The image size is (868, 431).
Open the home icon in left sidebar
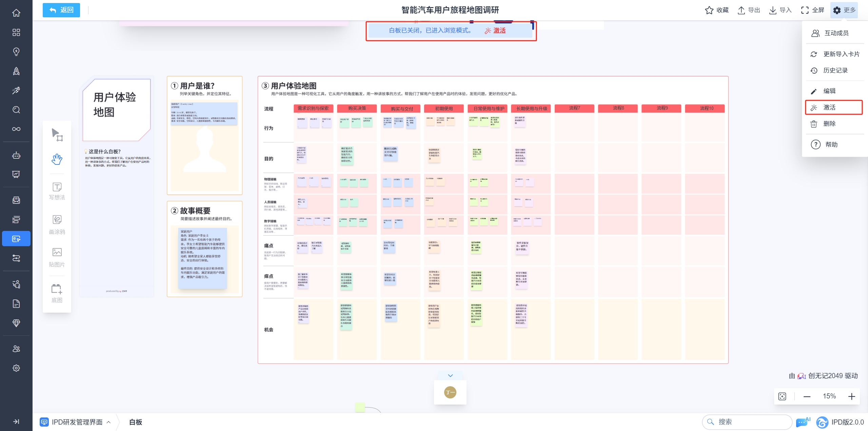point(16,13)
